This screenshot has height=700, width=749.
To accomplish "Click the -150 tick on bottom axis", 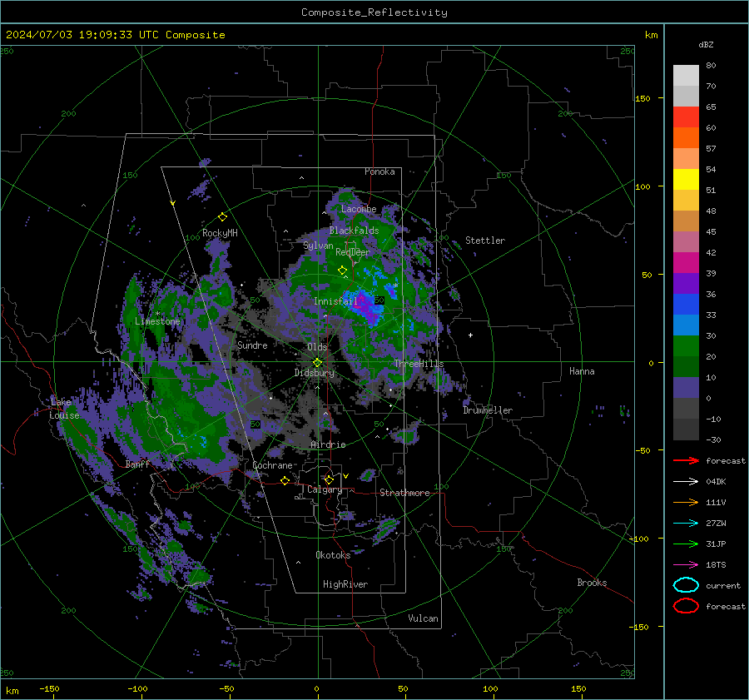I will point(49,689).
